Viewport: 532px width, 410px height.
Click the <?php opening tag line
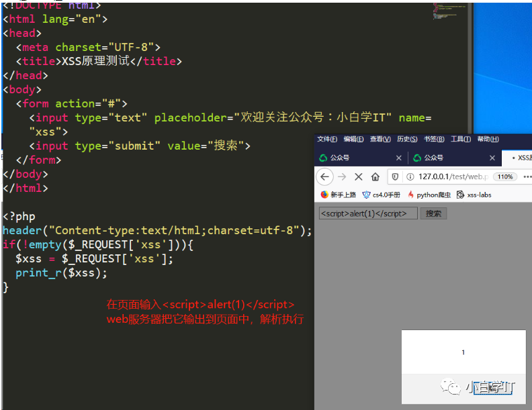pos(19,216)
